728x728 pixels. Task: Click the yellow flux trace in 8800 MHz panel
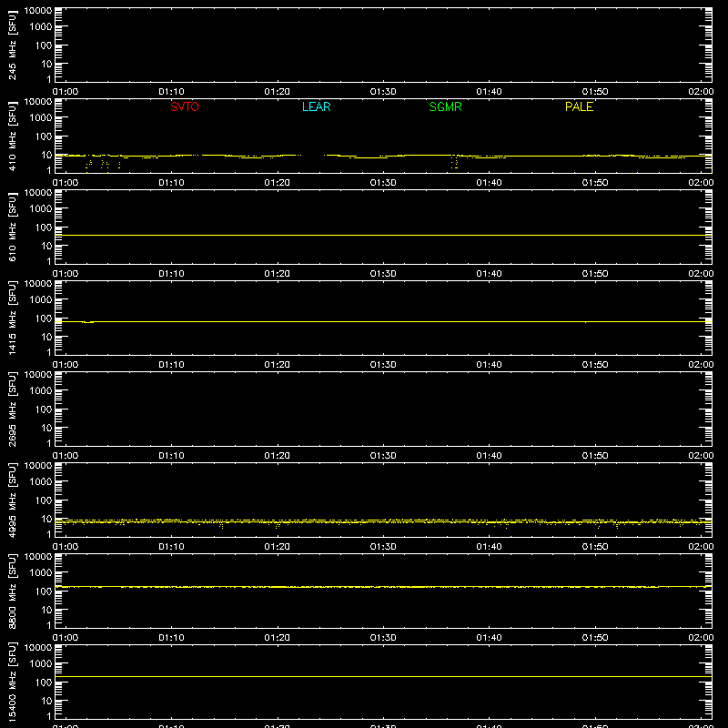[x=383, y=587]
